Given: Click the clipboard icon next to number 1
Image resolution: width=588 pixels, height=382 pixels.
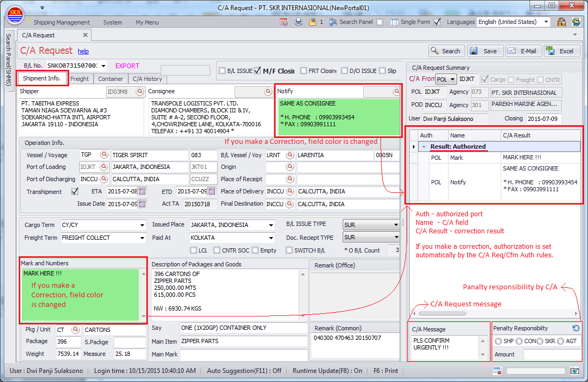Looking at the screenshot, I should pos(312,22).
